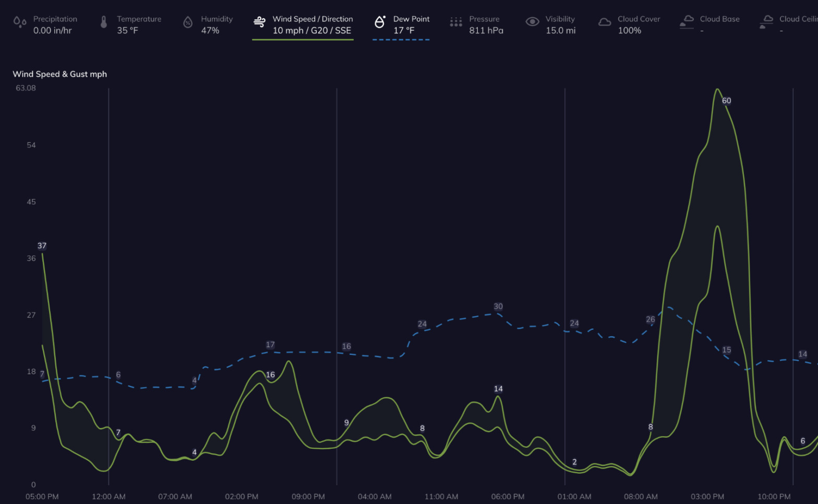The height and width of the screenshot is (504, 818).
Task: Click the Pressure dots icon
Action: point(456,22)
